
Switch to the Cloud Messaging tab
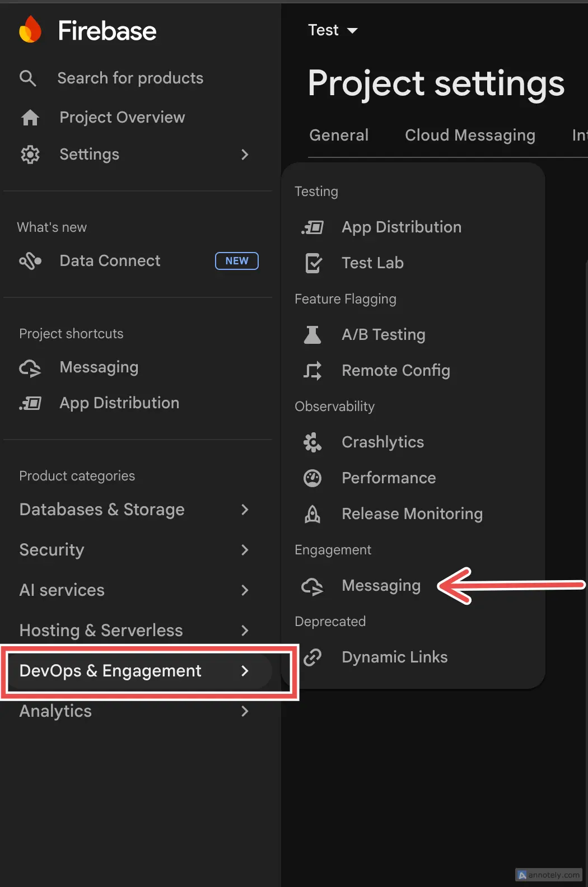pos(470,136)
